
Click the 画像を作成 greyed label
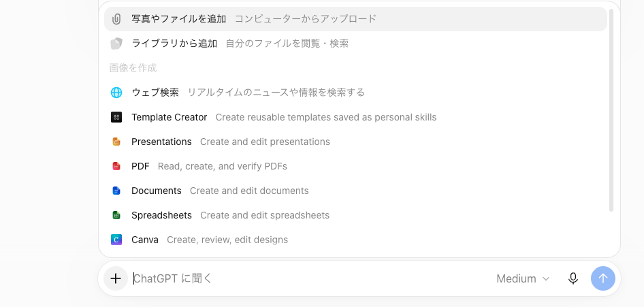point(133,68)
